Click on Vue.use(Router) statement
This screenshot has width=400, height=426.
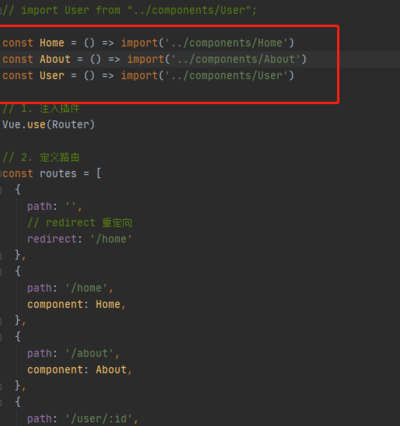[x=49, y=125]
